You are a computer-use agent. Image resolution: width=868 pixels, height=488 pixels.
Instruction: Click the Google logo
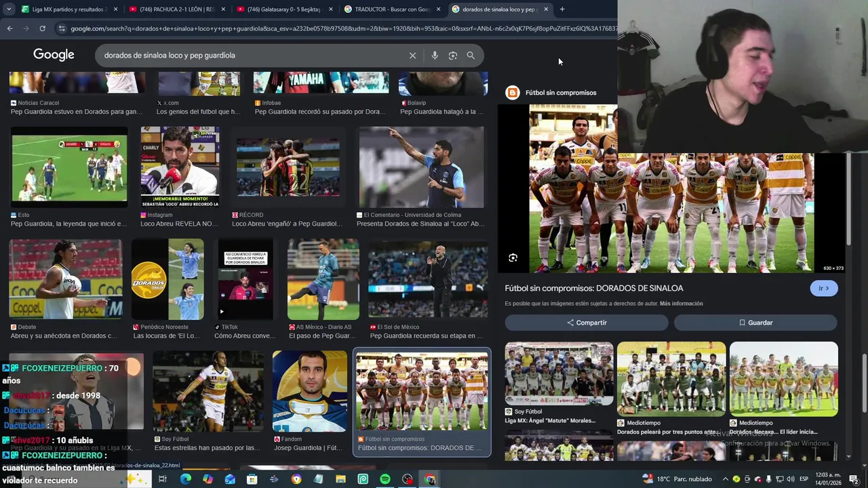(x=54, y=55)
